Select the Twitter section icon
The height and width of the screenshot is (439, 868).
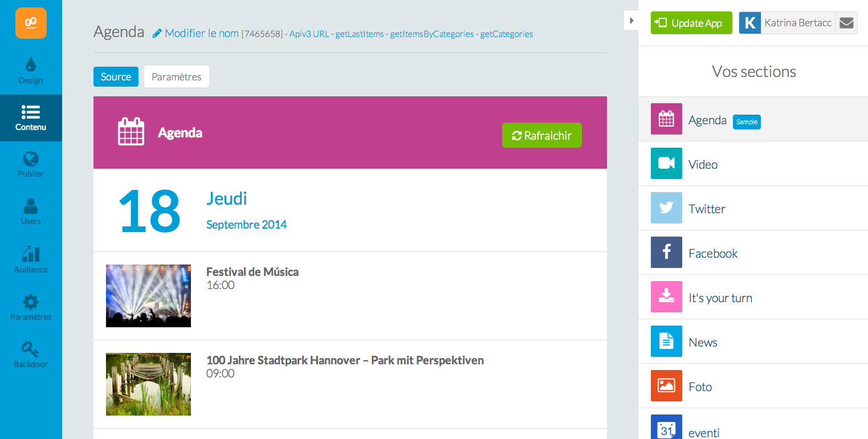click(x=666, y=208)
